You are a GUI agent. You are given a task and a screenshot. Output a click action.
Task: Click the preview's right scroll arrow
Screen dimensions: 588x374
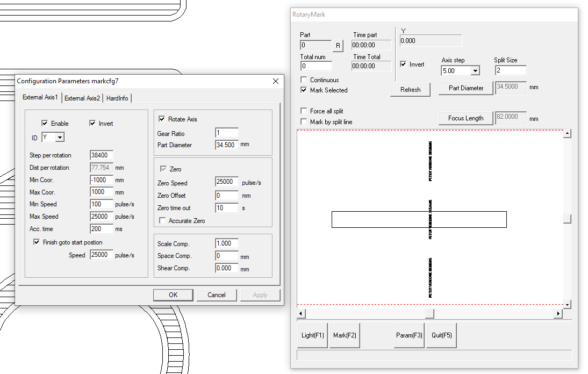(x=558, y=313)
